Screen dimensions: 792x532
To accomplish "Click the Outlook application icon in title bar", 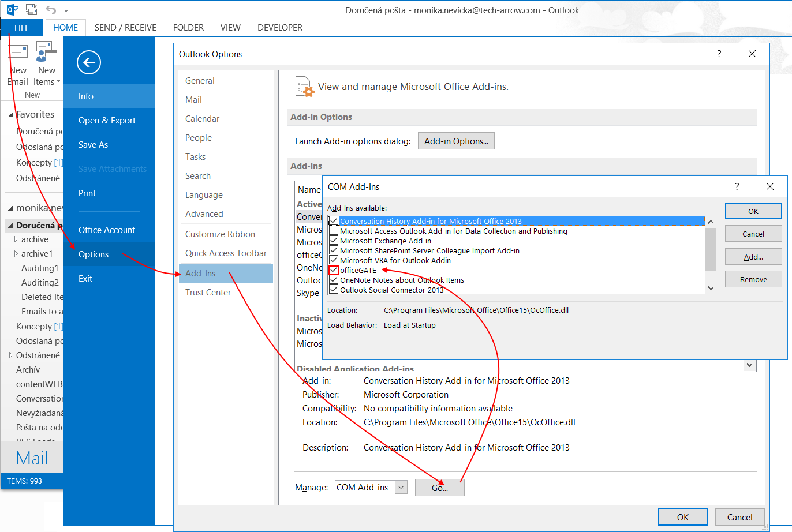I will click(x=10, y=10).
